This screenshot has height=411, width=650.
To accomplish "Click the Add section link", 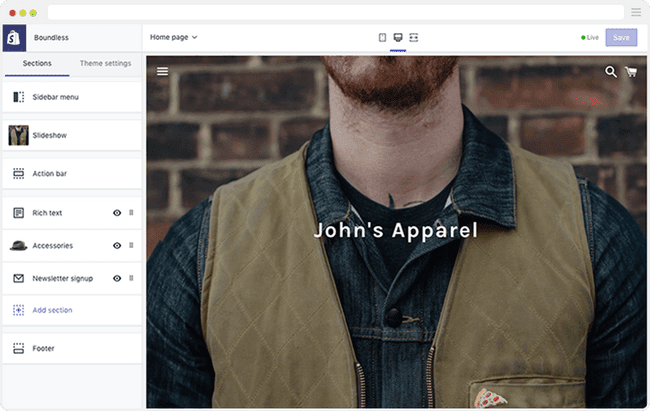I will (52, 310).
